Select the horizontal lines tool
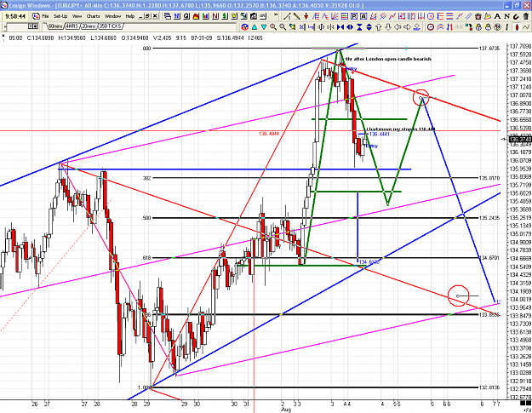 [449, 16]
